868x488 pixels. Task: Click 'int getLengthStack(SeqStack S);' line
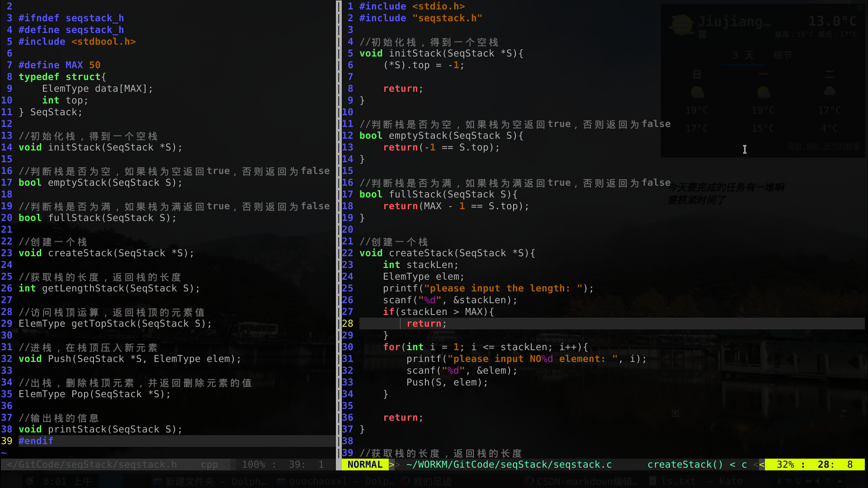point(109,288)
